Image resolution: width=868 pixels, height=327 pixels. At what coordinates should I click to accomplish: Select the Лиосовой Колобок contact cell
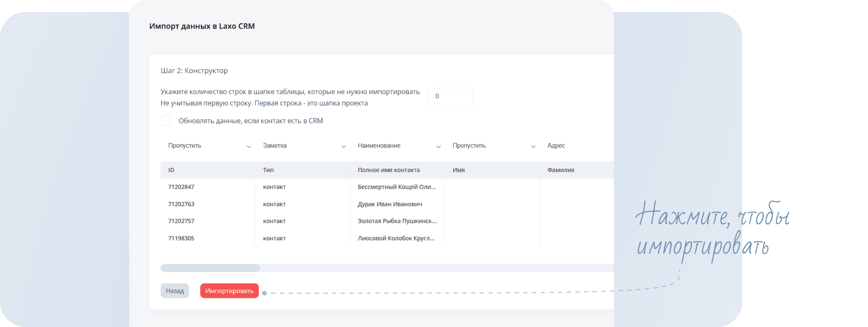(x=396, y=238)
